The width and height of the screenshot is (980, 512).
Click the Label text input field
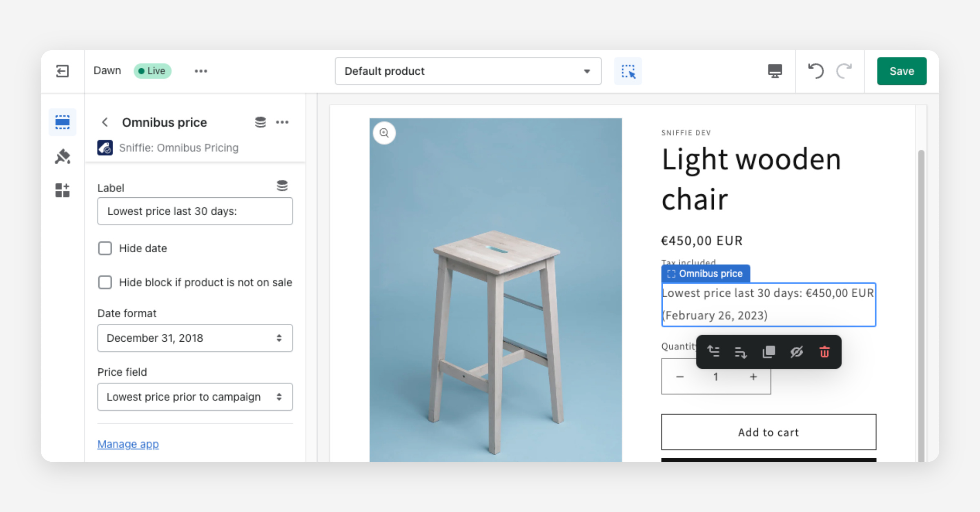click(195, 211)
